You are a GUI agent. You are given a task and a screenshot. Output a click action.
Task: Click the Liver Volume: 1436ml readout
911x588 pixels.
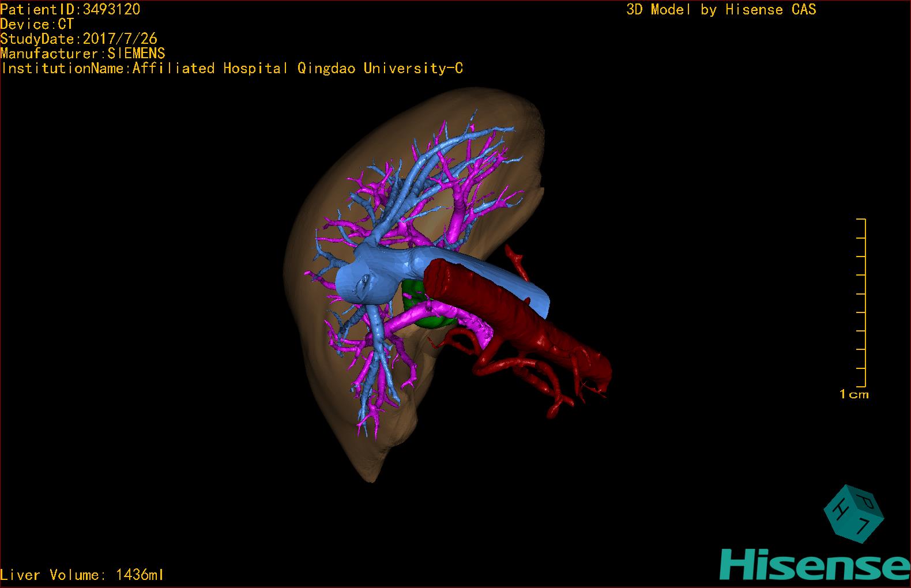click(82, 575)
